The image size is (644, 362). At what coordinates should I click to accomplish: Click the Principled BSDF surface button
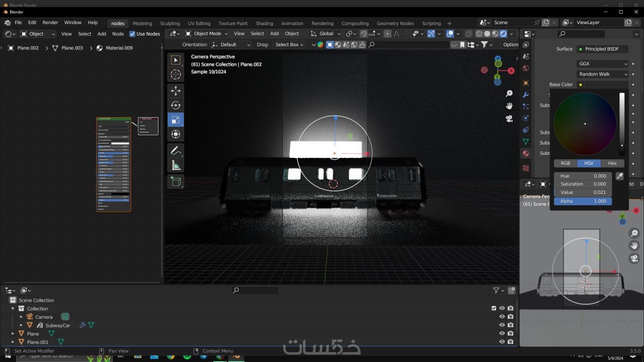[602, 49]
